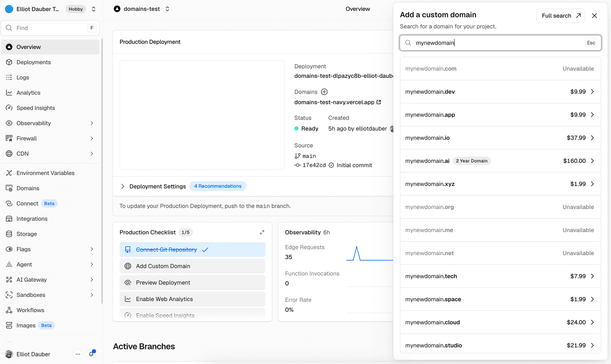Open the Storage sidebar item
The height and width of the screenshot is (364, 611).
coord(50,234)
